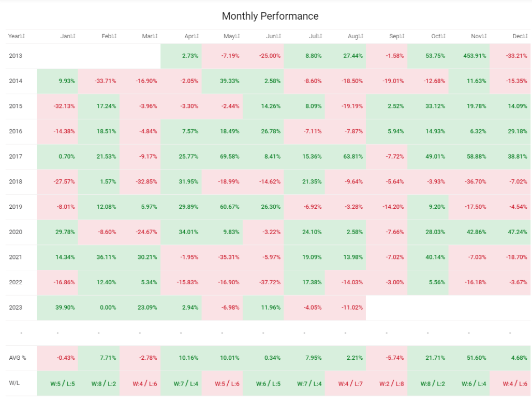
Task: Sort by Feb column arrows
Action: pyautogui.click(x=114, y=36)
